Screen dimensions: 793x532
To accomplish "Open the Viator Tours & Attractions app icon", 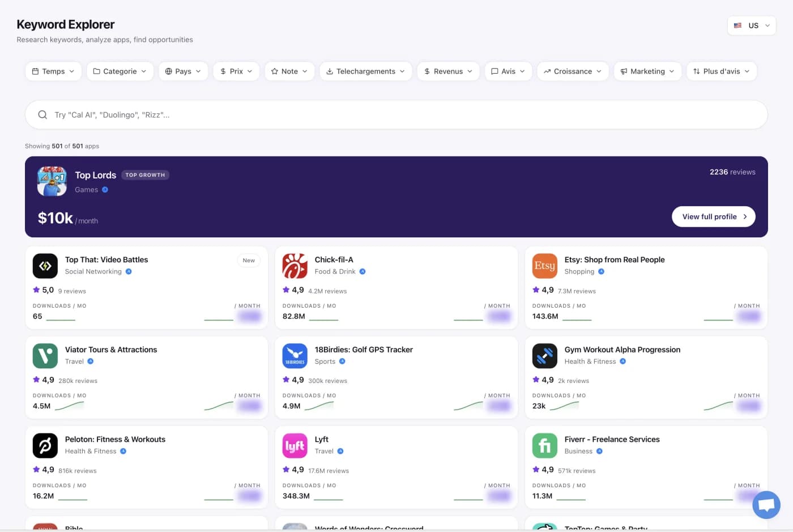I will tap(45, 356).
